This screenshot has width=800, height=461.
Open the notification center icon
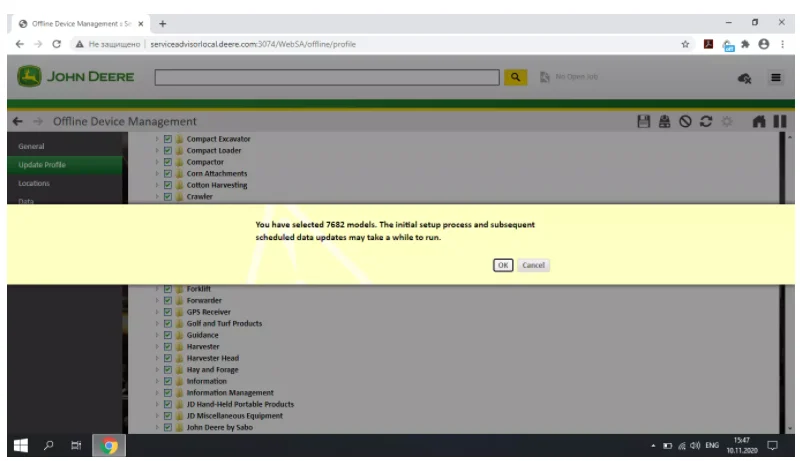click(x=772, y=446)
